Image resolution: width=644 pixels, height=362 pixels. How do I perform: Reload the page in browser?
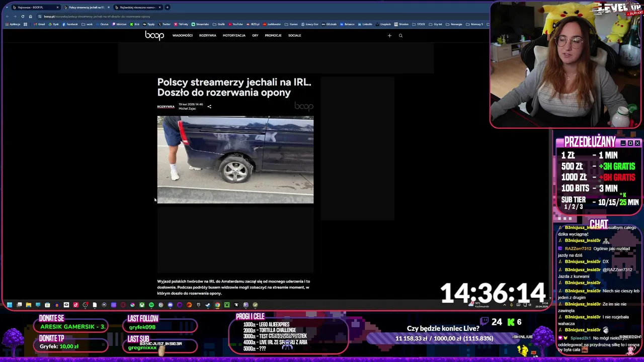pos(23,17)
